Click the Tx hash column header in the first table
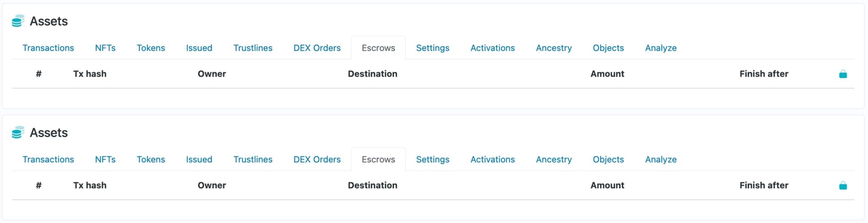The width and height of the screenshot is (868, 223). (x=89, y=74)
